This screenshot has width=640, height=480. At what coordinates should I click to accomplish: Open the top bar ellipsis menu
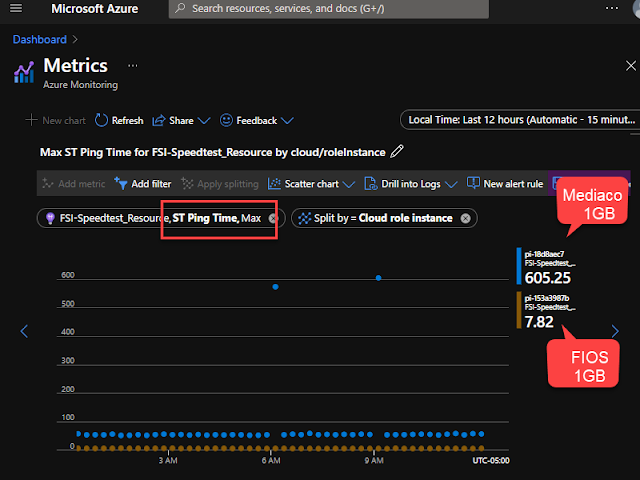611,8
